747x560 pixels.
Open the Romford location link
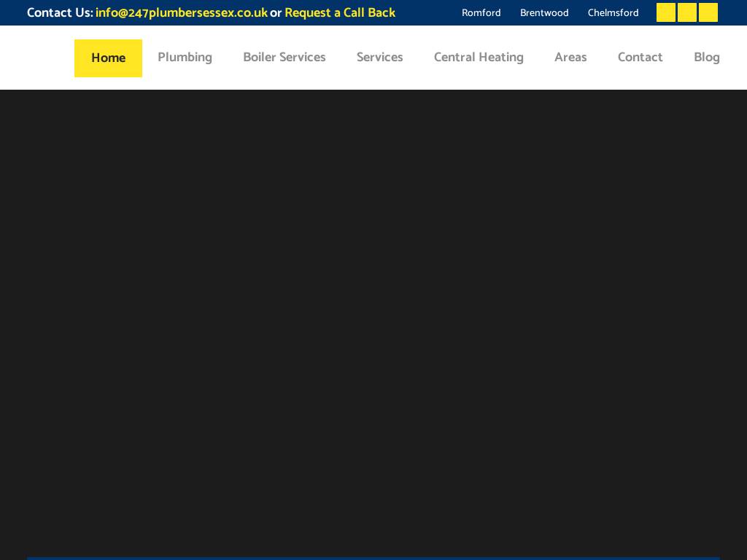pos(481,13)
